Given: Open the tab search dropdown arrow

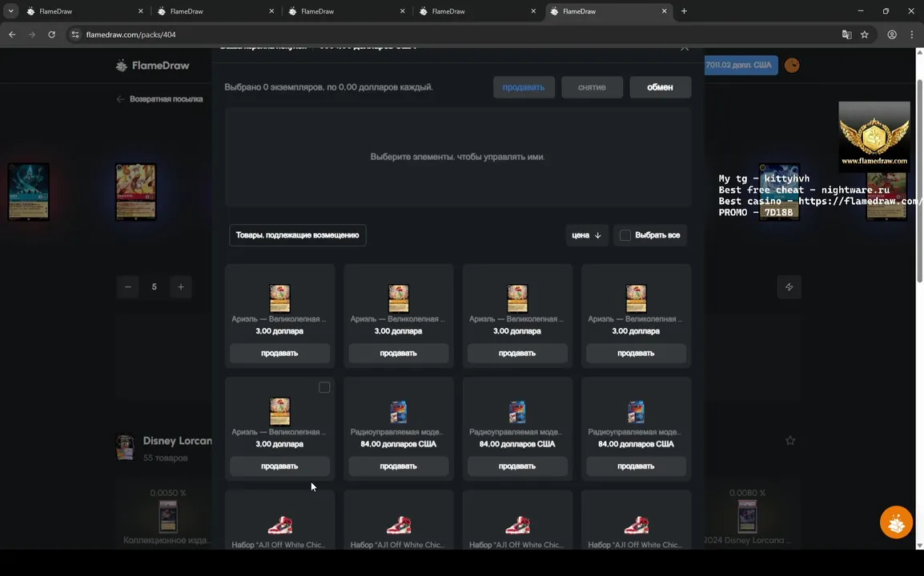Looking at the screenshot, I should tap(10, 11).
